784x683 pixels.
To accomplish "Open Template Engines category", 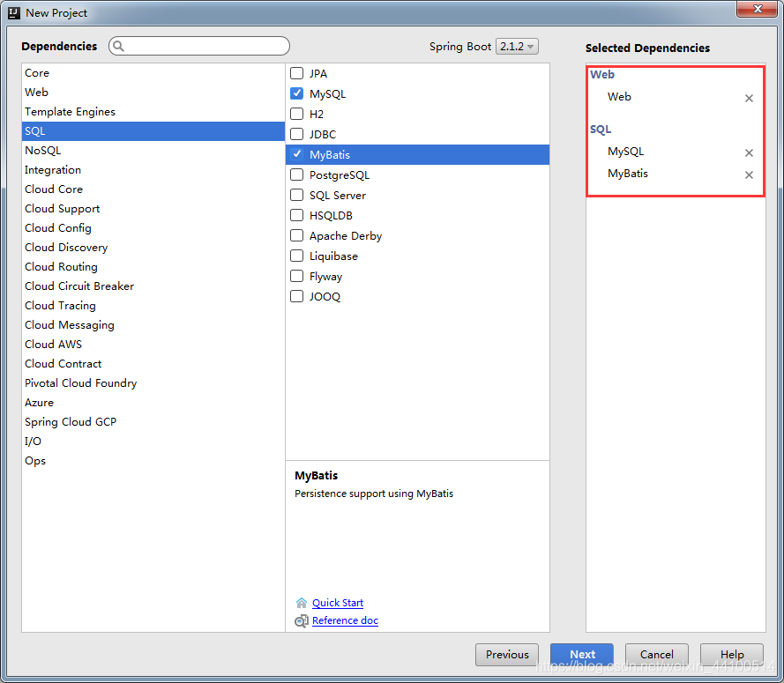I will 153,112.
